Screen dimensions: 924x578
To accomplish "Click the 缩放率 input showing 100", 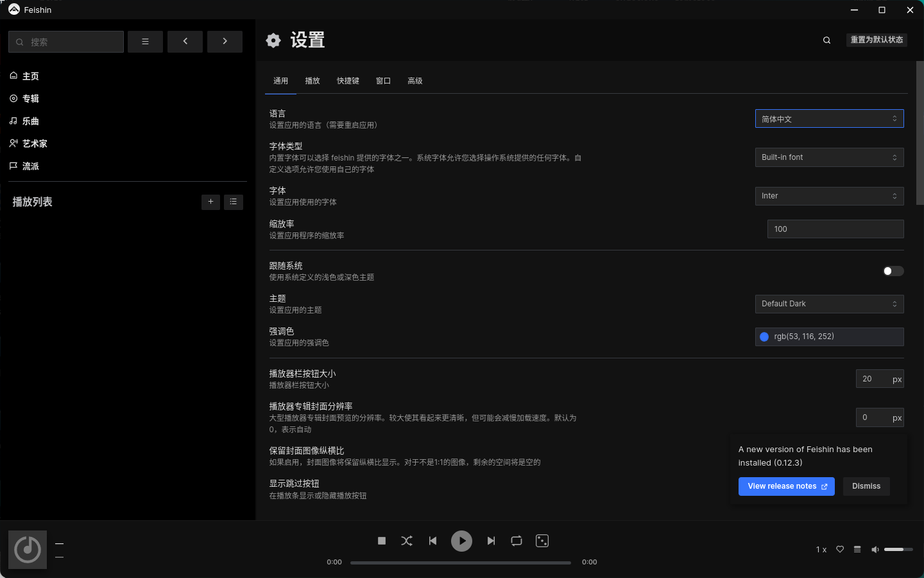I will coord(835,229).
